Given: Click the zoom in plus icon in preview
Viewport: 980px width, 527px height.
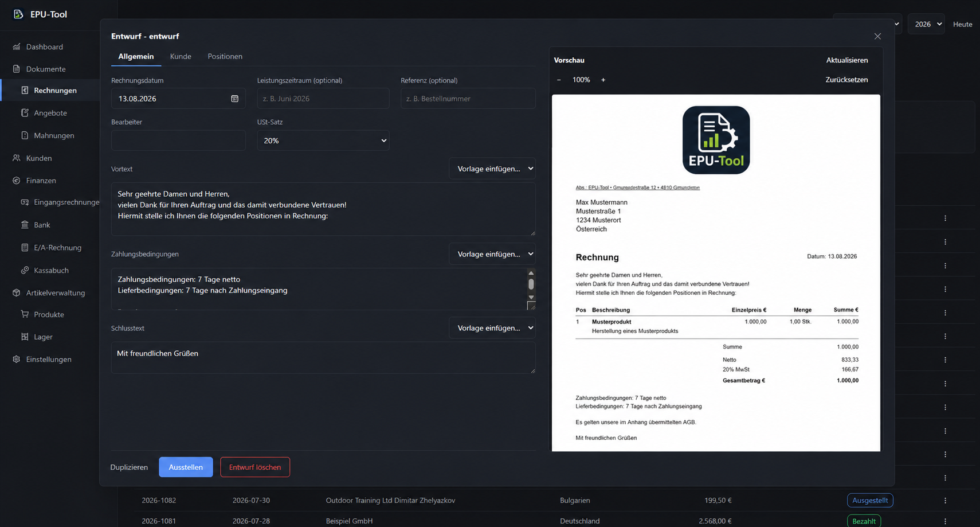Looking at the screenshot, I should (x=603, y=80).
